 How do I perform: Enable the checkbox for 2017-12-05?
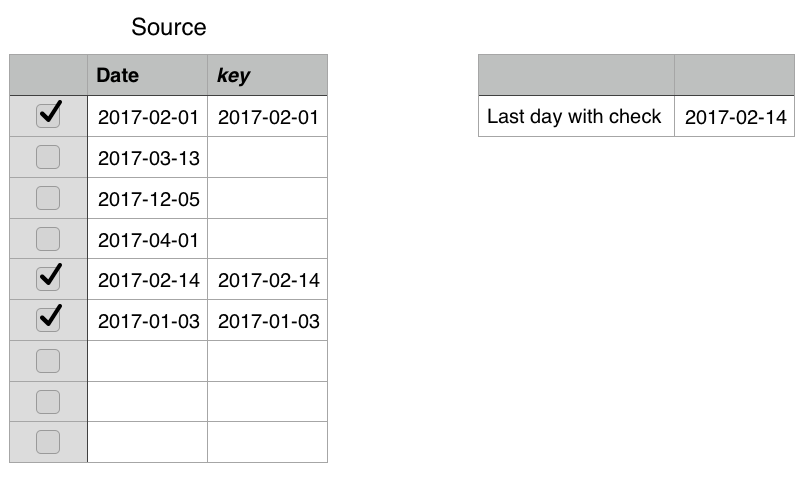point(48,198)
